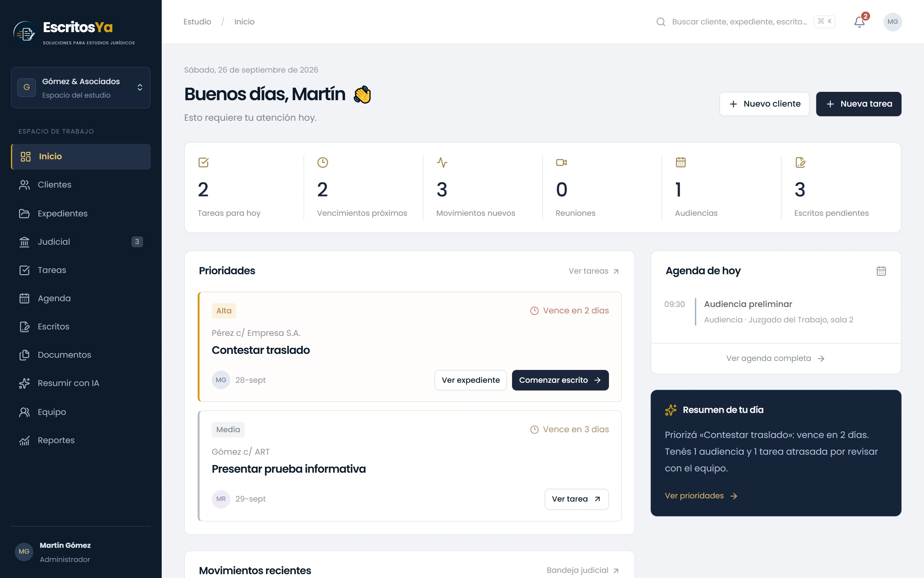
Task: Click the Estudio breadcrumb
Action: point(197,22)
